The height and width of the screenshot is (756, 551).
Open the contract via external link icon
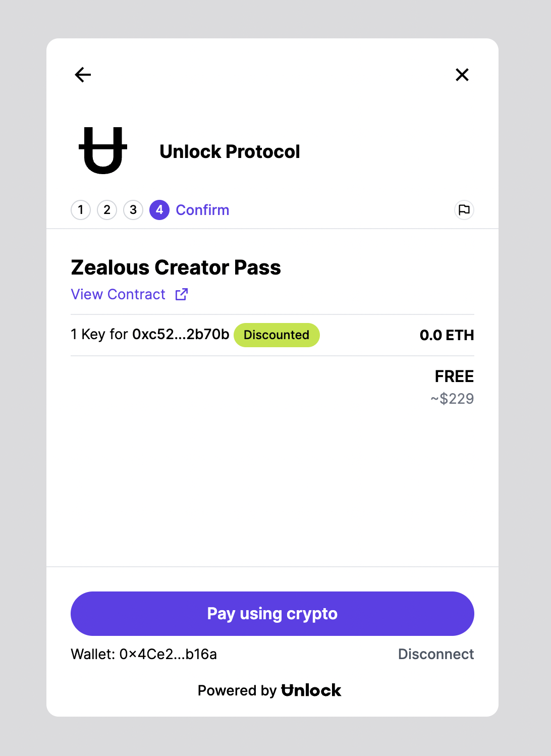181,294
